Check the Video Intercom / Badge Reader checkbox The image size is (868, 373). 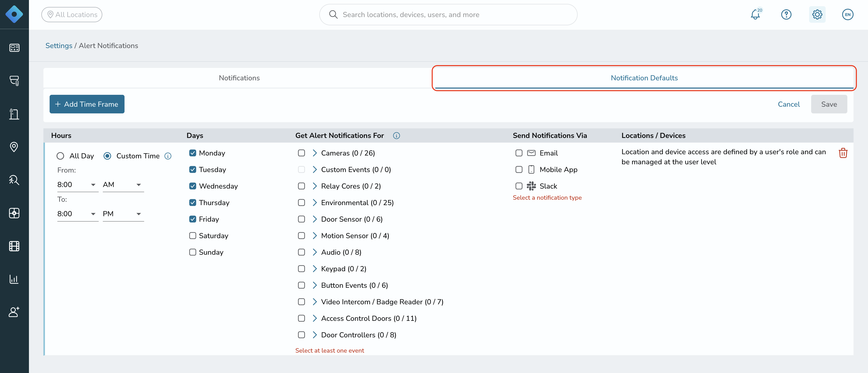(301, 301)
